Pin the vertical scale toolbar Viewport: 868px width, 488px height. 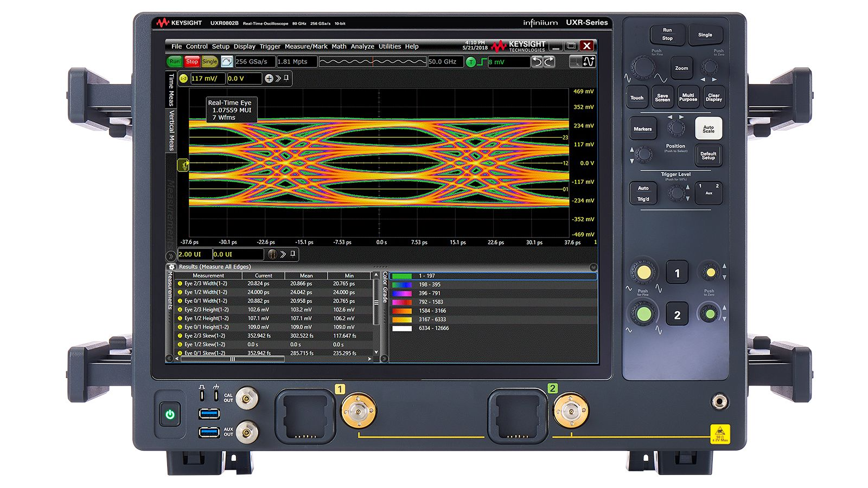coord(287,78)
